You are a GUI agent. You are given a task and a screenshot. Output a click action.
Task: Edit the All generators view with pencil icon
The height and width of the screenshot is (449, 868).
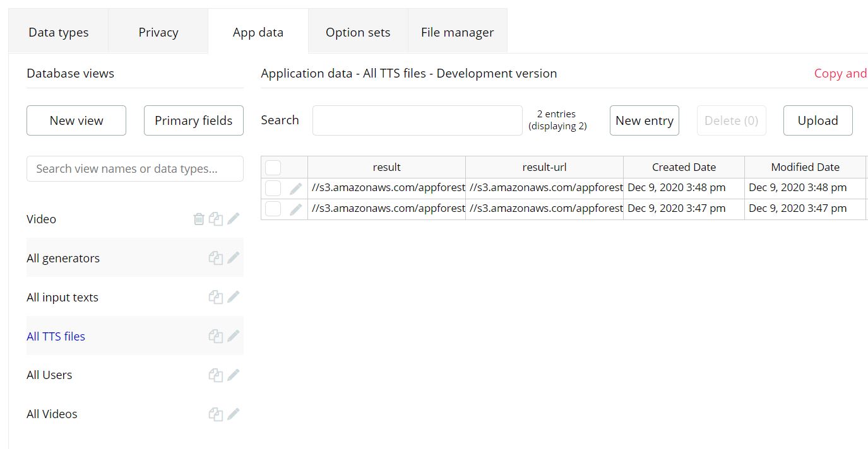[234, 257]
